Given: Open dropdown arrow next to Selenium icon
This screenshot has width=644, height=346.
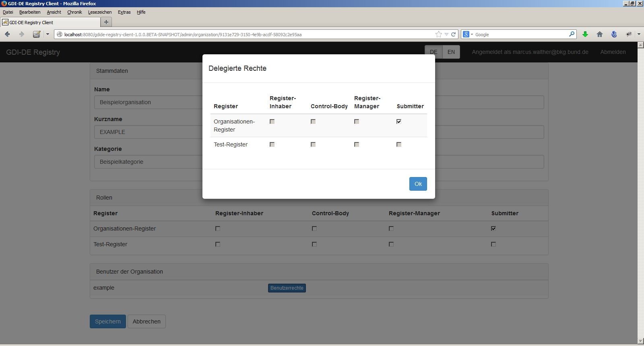Looking at the screenshot, I should (x=47, y=35).
